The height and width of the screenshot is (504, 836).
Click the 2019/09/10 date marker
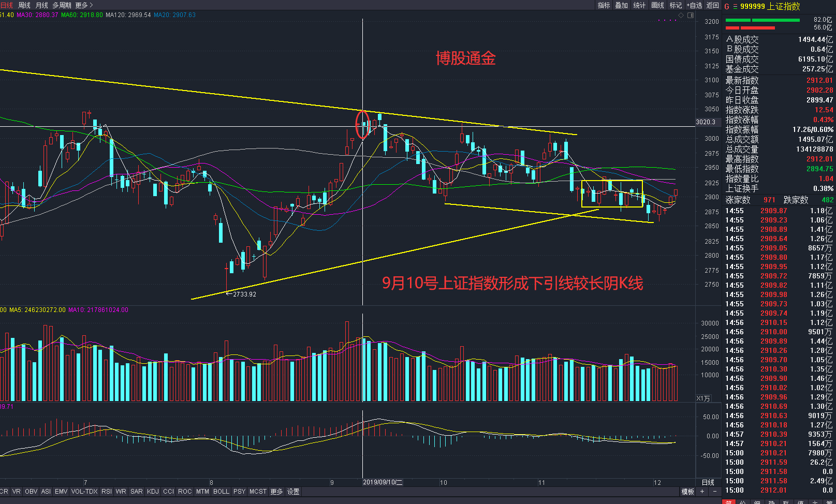(x=383, y=482)
